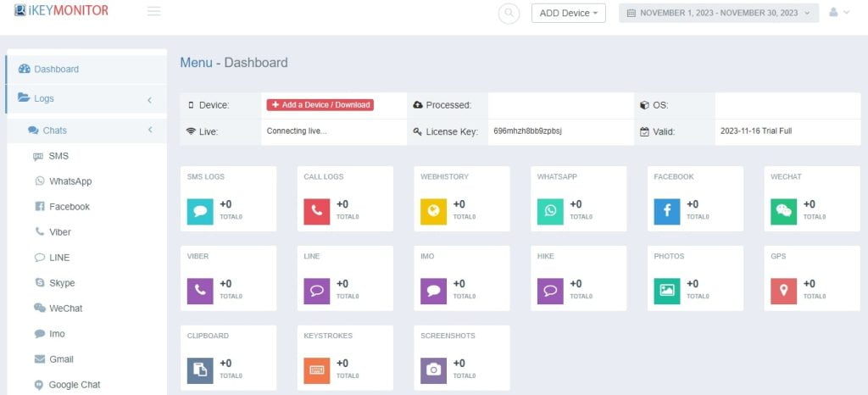Click the 'Connecting live...' status text

(296, 131)
